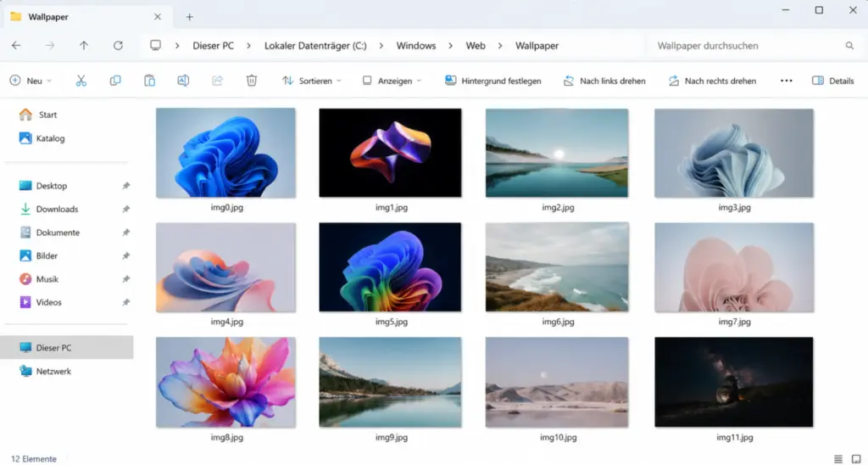Expand chevron after Dieser PC in address bar

point(248,46)
